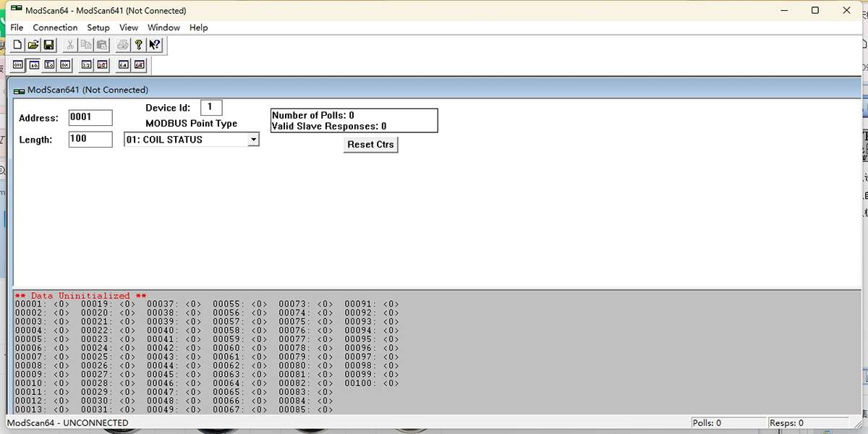Viewport: 868px width, 434px height.
Task: Click the Print toolbar icon
Action: [123, 45]
